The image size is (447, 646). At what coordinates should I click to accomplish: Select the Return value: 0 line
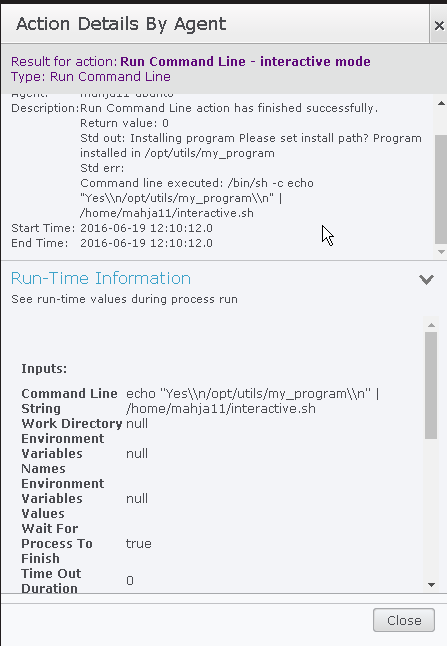pos(124,123)
